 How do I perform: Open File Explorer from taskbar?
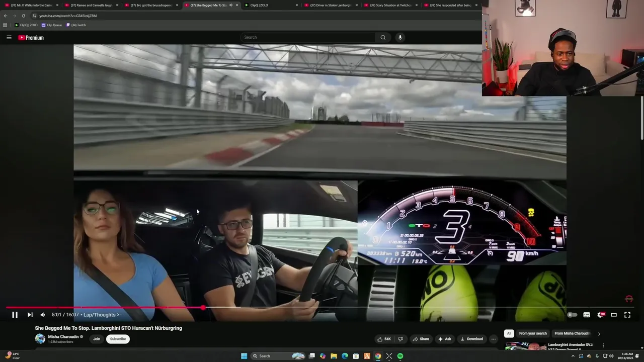point(334,356)
